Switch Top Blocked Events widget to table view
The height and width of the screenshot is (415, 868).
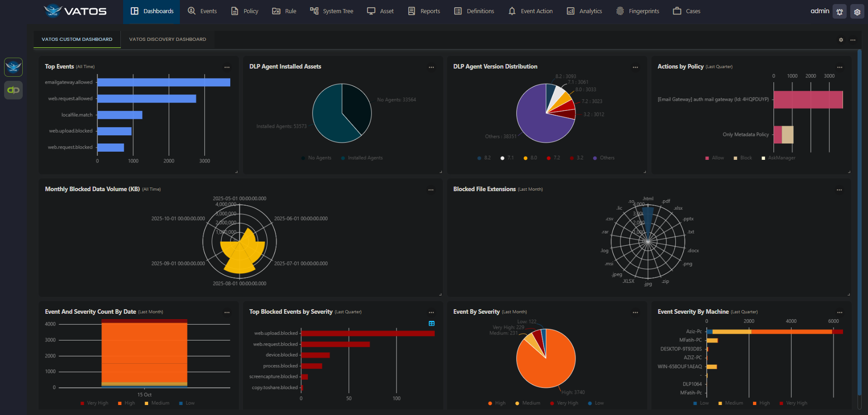(x=432, y=324)
